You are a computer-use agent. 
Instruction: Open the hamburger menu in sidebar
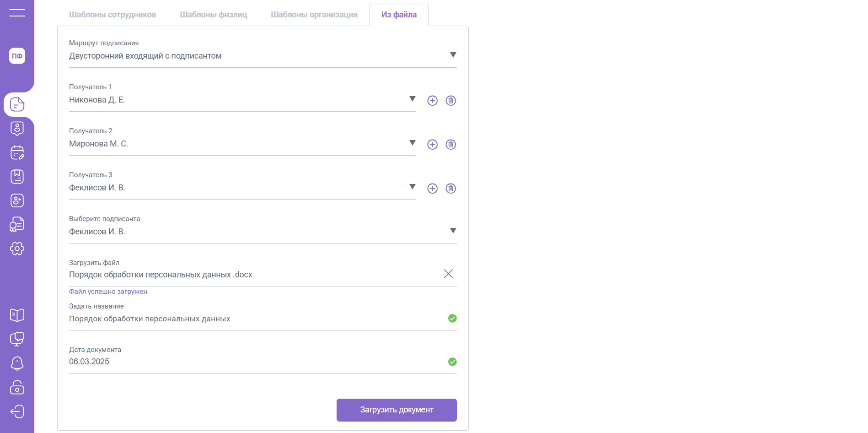click(17, 13)
